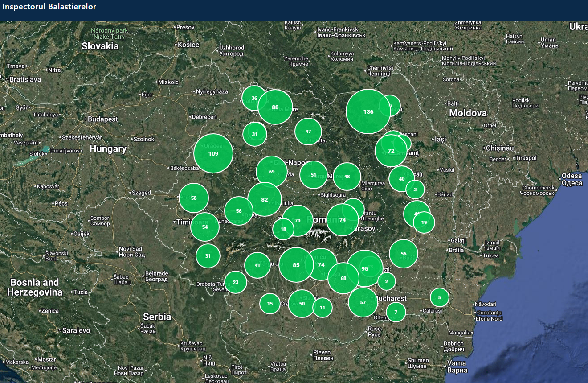Expand the 56 cluster near Buzău
Image resolution: width=588 pixels, height=383 pixels.
(x=404, y=254)
